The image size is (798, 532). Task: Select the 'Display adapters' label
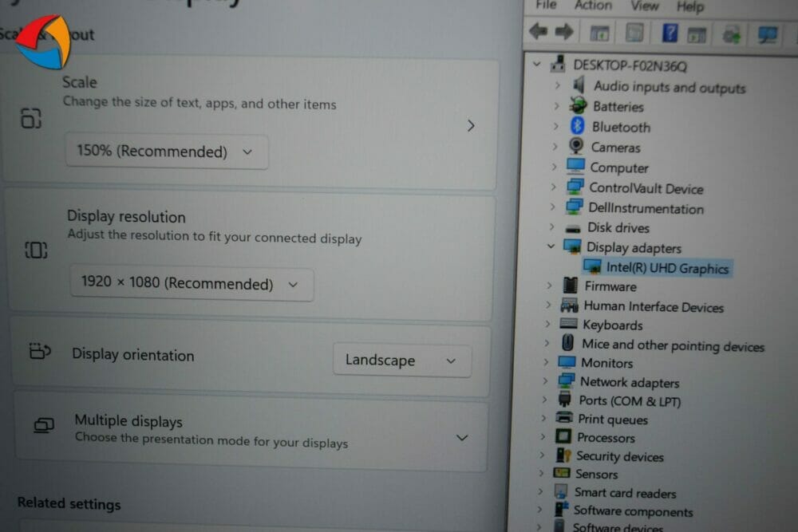coord(634,248)
